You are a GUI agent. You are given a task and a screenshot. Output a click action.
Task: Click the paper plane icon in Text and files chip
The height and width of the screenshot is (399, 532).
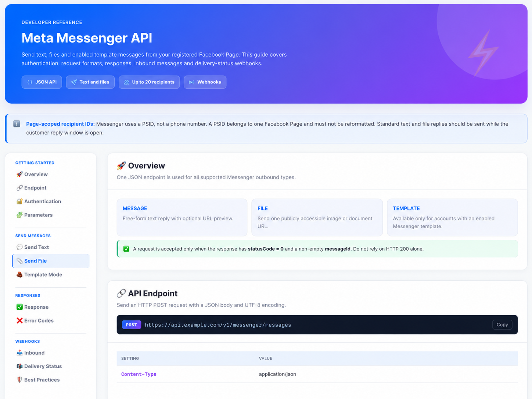[74, 82]
